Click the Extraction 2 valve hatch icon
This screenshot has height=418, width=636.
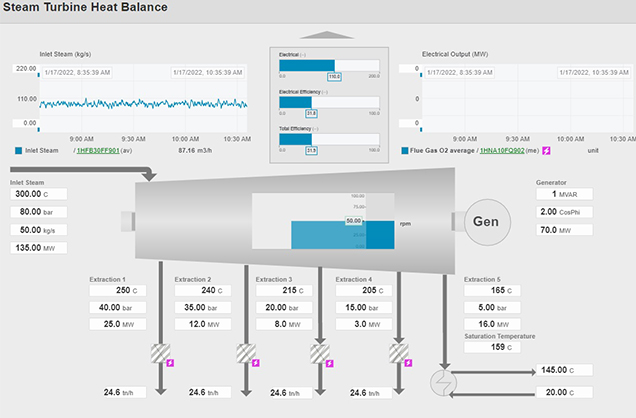tap(240, 352)
